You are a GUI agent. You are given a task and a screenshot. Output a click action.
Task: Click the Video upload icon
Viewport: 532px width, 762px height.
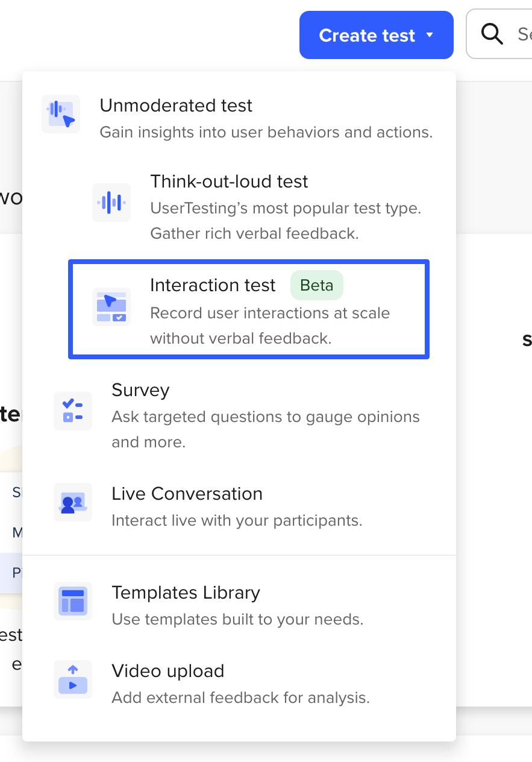(73, 679)
